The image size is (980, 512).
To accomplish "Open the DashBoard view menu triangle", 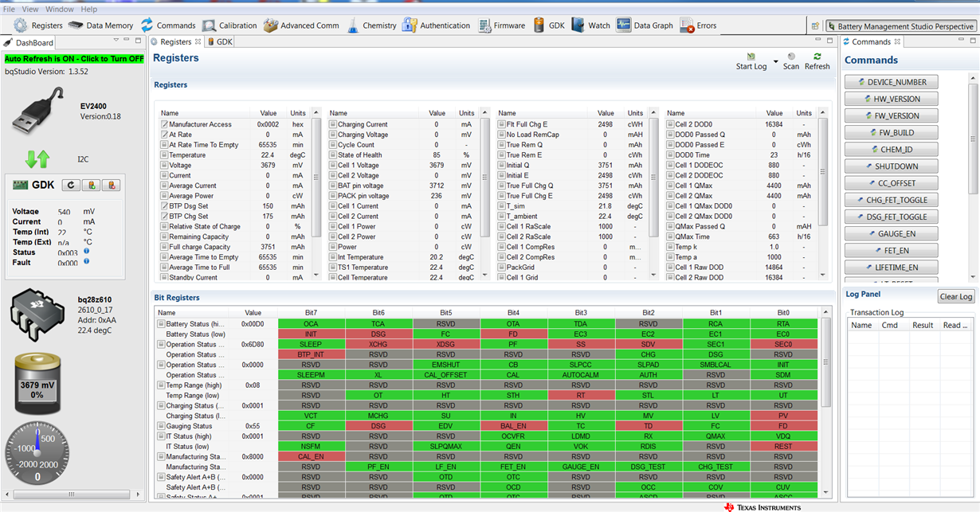I will point(115,41).
